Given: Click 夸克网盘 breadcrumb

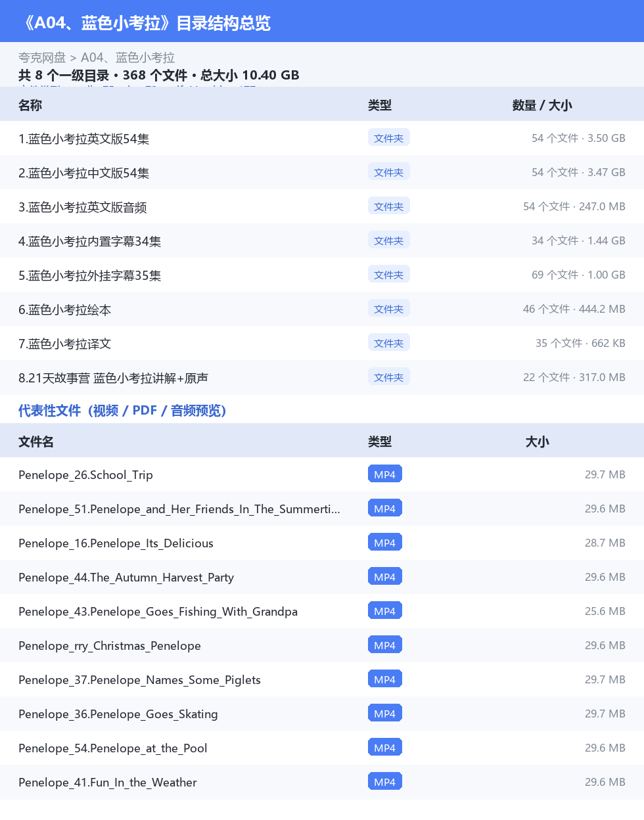Looking at the screenshot, I should coord(42,58).
